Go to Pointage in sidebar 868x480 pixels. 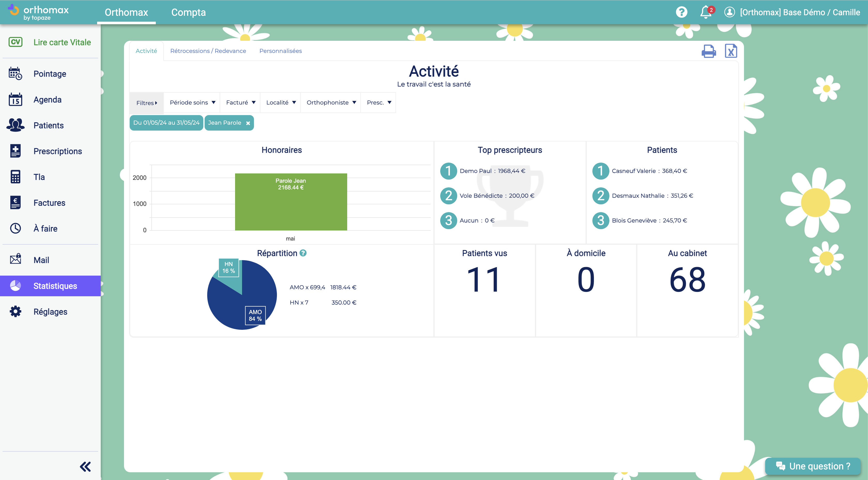tap(51, 74)
